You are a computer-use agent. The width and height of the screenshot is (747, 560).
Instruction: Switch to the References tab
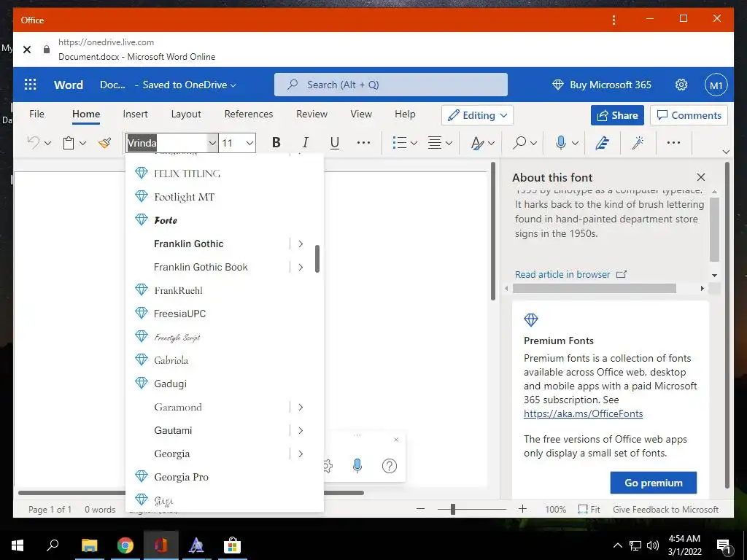click(249, 114)
